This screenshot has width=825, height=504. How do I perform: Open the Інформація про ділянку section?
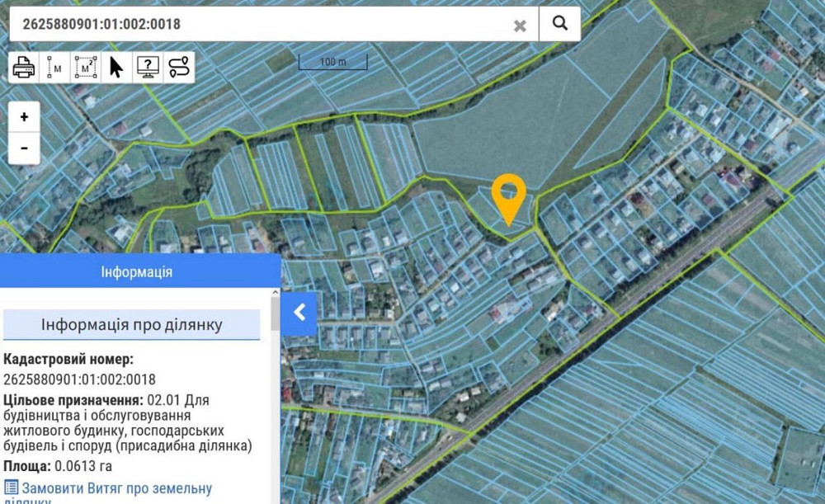(x=132, y=324)
